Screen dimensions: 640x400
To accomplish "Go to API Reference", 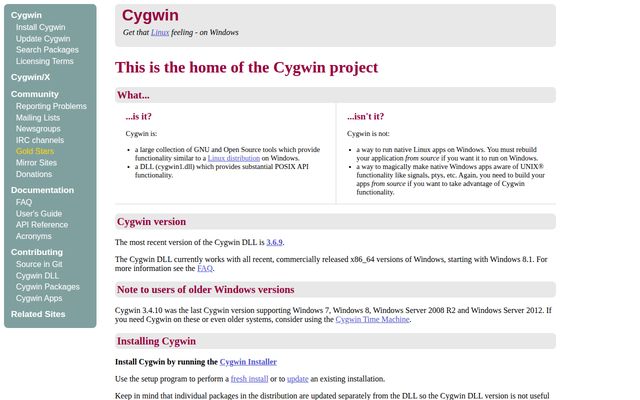I will tap(42, 225).
